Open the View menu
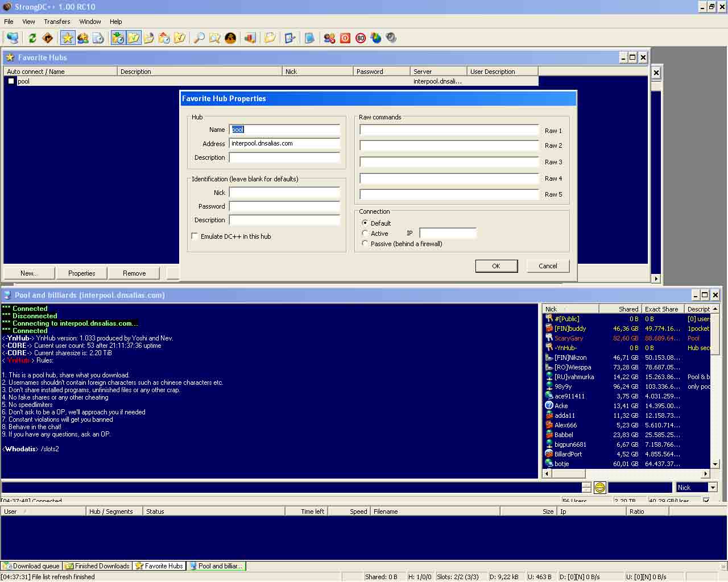Screen dimensions: 728x582 [x=28, y=22]
